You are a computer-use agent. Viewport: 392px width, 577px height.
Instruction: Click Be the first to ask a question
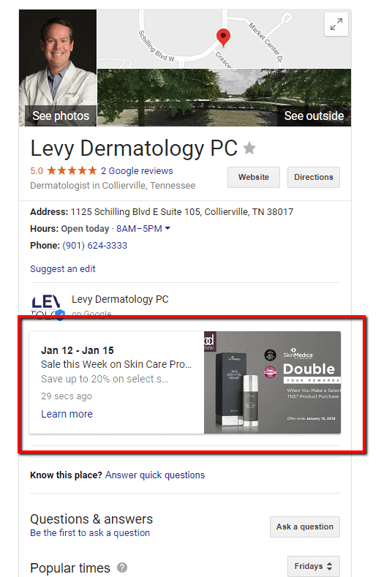[90, 533]
